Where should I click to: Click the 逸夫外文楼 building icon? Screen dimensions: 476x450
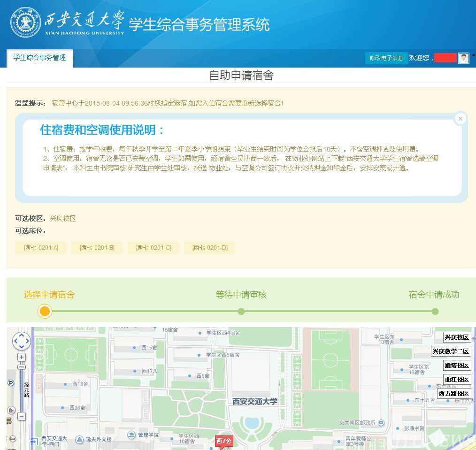(79, 439)
